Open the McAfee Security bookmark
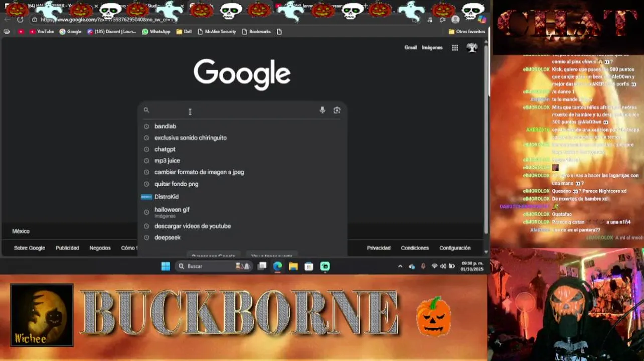644x361 pixels. click(217, 31)
